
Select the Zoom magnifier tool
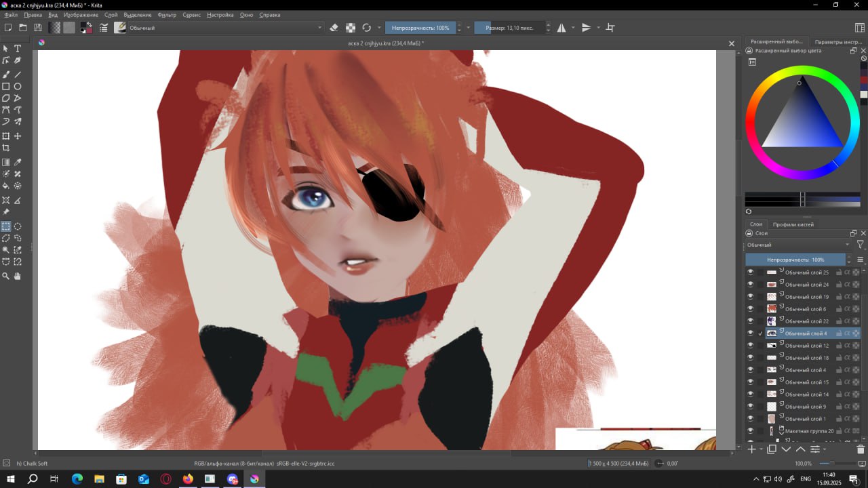pos(6,277)
